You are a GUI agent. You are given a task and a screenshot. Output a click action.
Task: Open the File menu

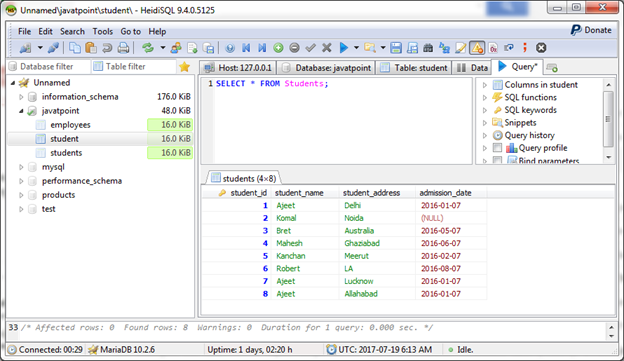24,31
